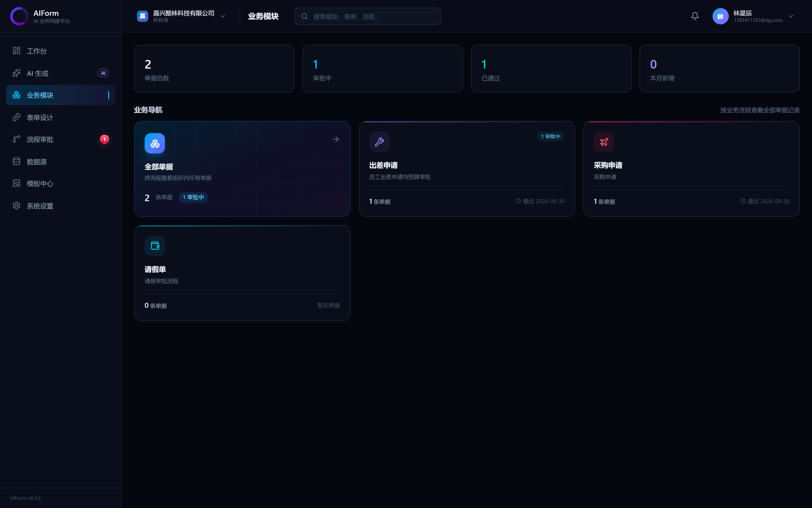Focus the 搜索模块、表单、流程 search field
This screenshot has width=812, height=508.
click(x=368, y=16)
